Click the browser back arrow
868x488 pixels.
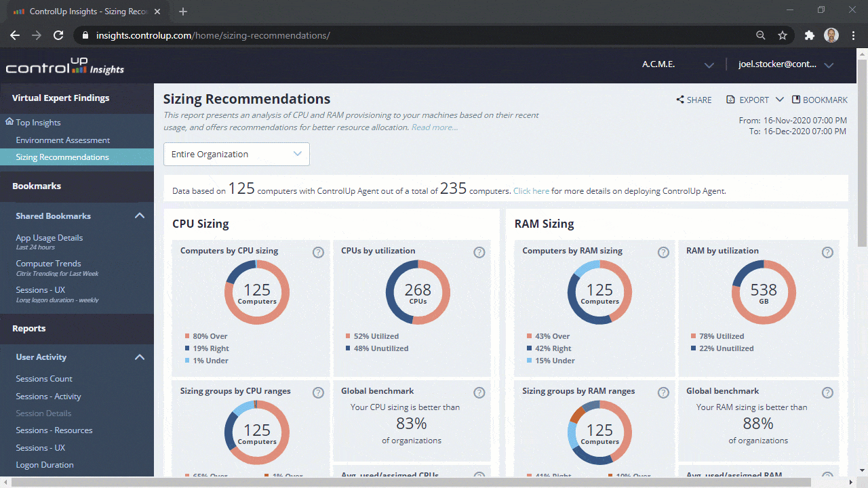15,35
